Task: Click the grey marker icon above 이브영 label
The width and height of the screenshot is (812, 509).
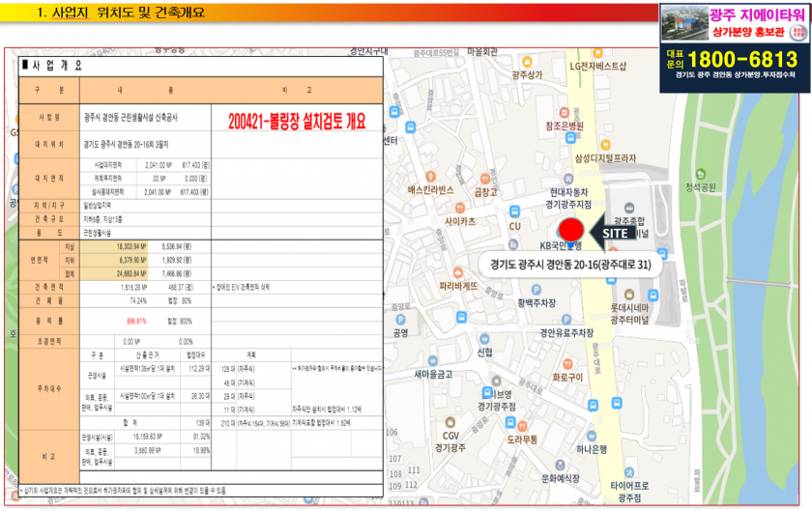Action: click(x=496, y=382)
